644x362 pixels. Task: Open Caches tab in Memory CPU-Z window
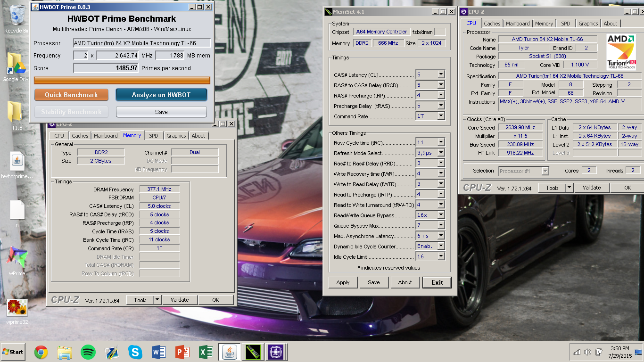click(80, 136)
